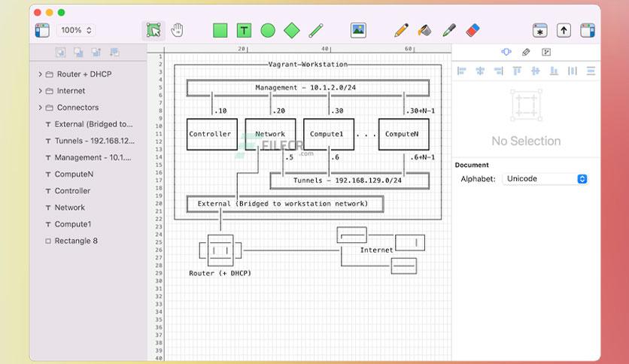Select the Eraser tool

(473, 31)
